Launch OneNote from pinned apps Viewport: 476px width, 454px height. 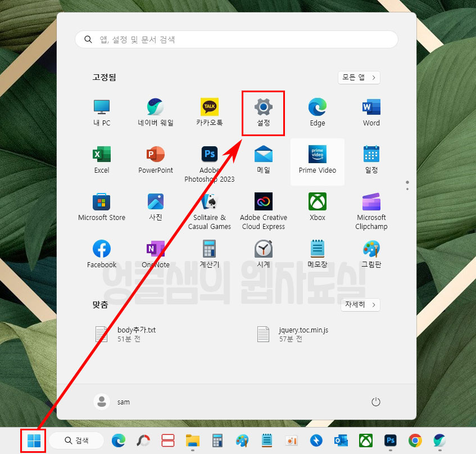(156, 254)
